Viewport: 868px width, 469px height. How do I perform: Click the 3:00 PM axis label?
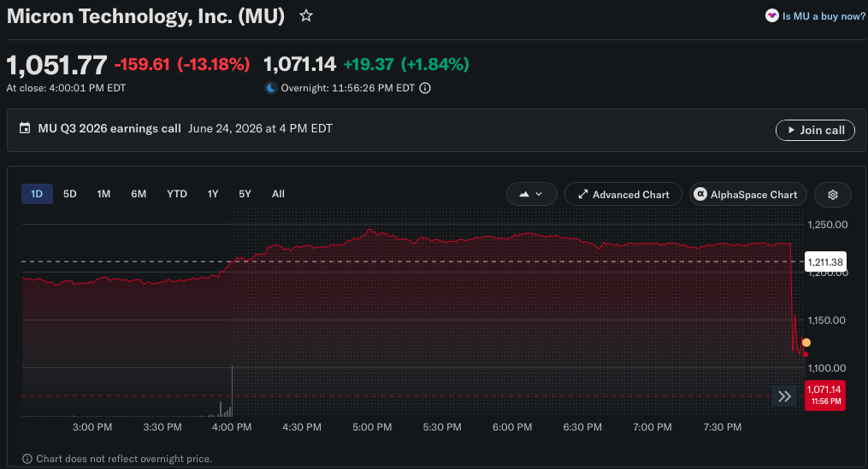tap(92, 427)
